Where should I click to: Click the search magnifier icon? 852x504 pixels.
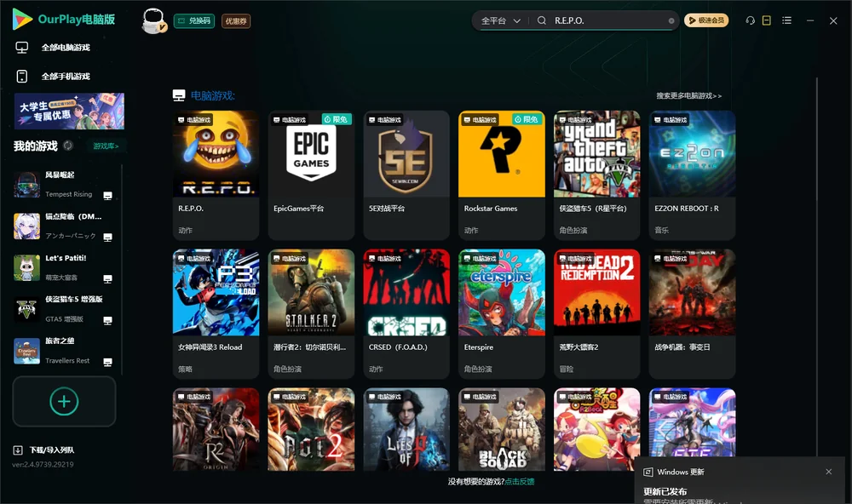pyautogui.click(x=542, y=20)
